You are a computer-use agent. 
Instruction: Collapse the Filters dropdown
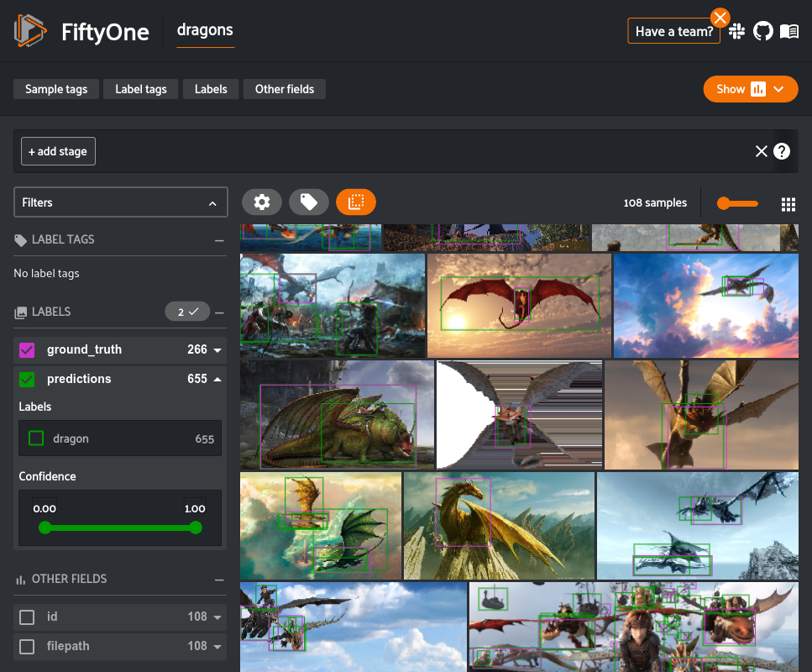click(212, 203)
